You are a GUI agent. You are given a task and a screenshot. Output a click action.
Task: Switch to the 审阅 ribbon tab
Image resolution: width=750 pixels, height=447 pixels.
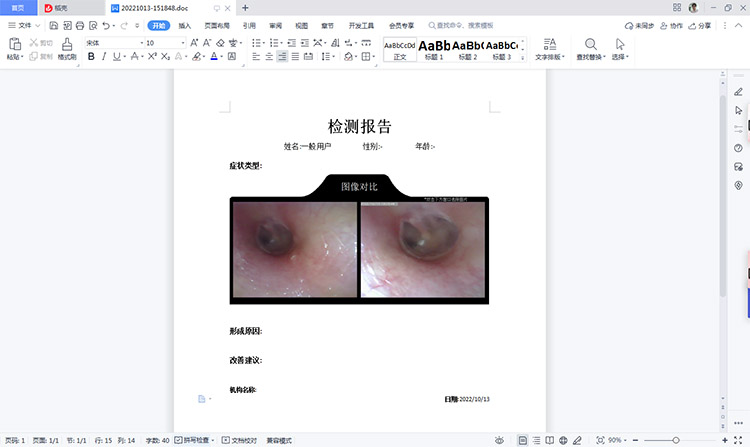click(275, 26)
